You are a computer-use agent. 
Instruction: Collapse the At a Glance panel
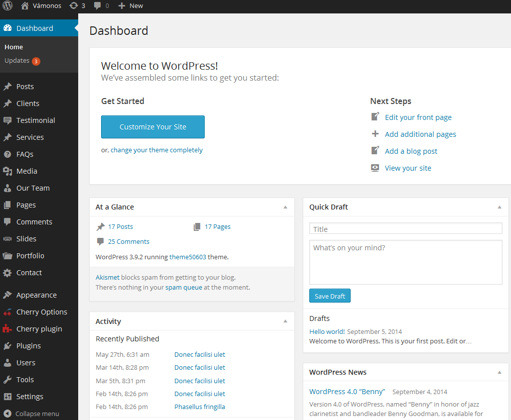click(285, 207)
